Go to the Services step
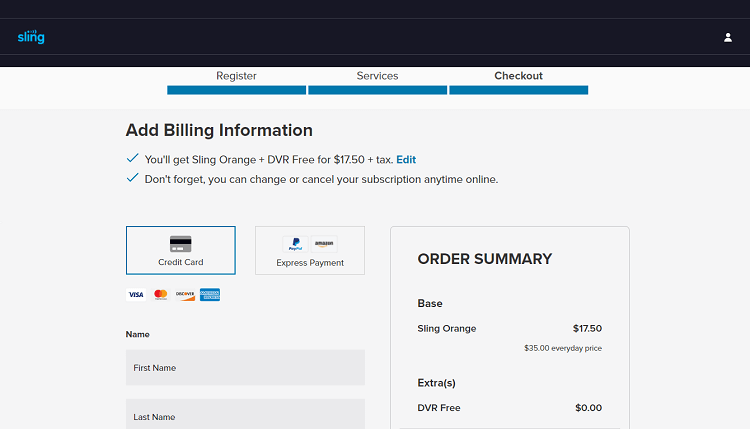 coord(377,76)
